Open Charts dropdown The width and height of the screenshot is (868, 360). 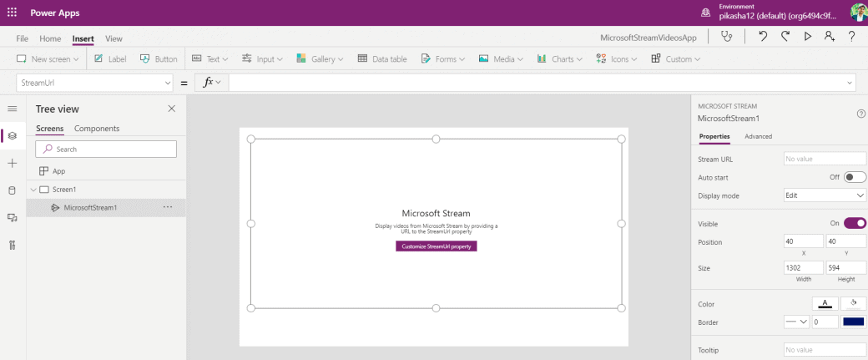click(x=559, y=58)
